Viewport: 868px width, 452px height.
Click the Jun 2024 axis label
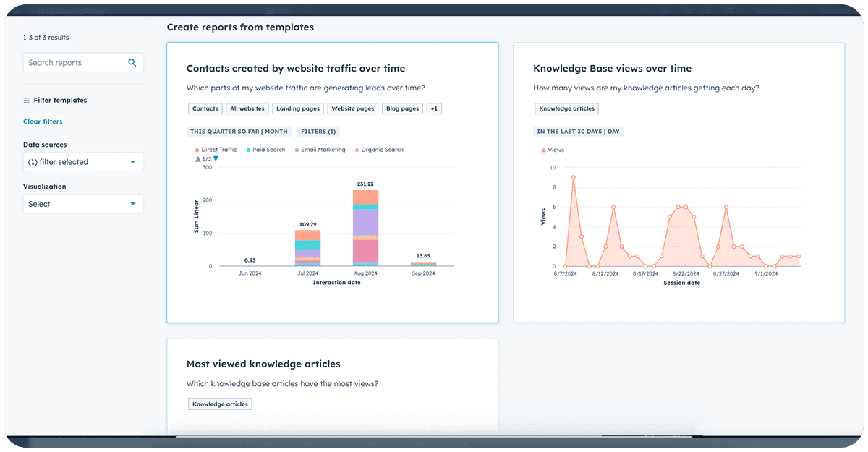[250, 273]
